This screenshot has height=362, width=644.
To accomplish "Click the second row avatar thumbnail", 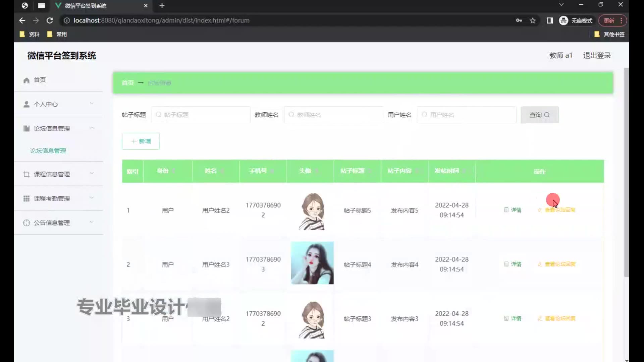I will pyautogui.click(x=312, y=263).
